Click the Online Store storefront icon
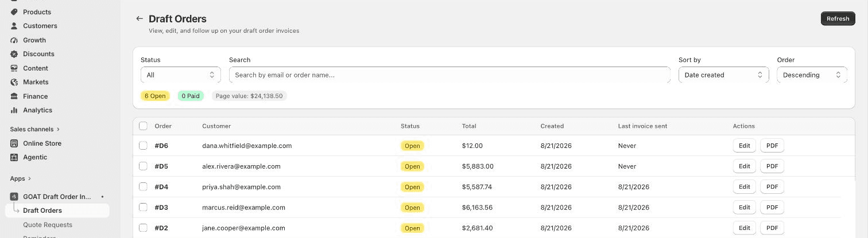 pyautogui.click(x=14, y=143)
